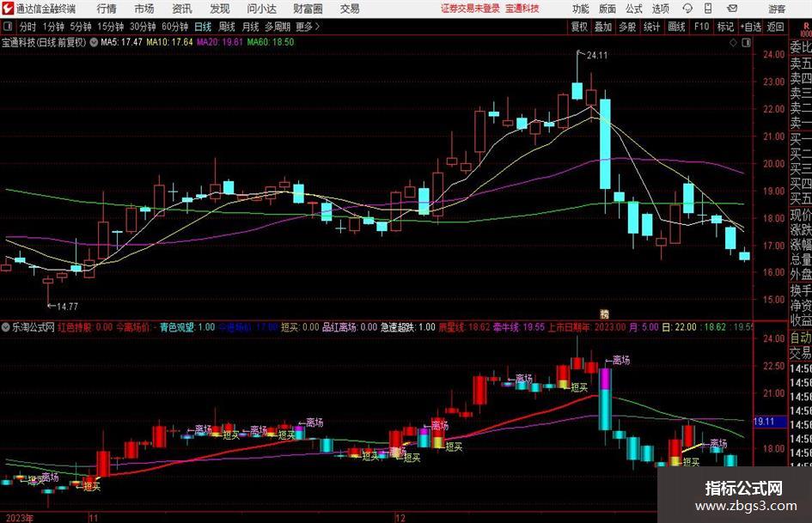The height and width of the screenshot is (523, 812).
Task: Open the 发现 menu
Action: click(220, 9)
